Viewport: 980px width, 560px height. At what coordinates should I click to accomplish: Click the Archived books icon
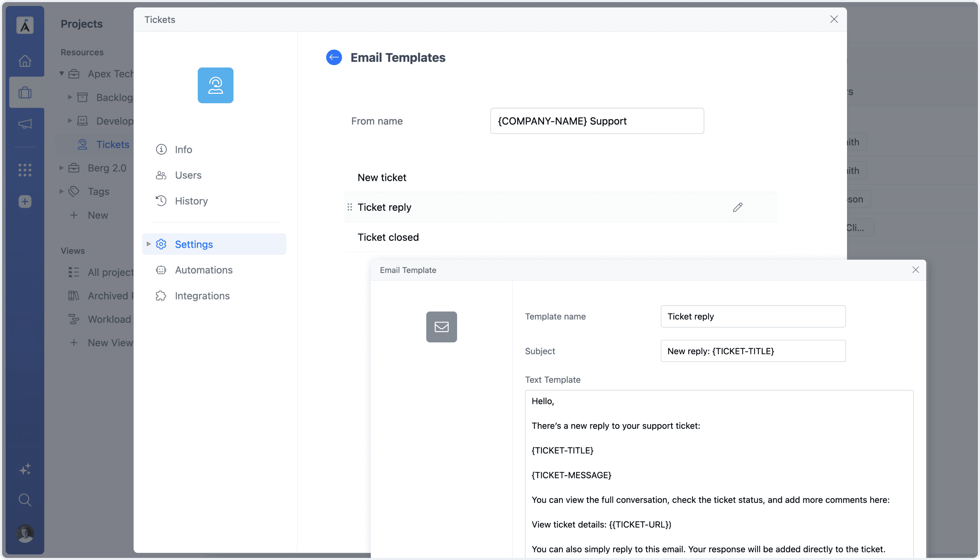(x=74, y=295)
